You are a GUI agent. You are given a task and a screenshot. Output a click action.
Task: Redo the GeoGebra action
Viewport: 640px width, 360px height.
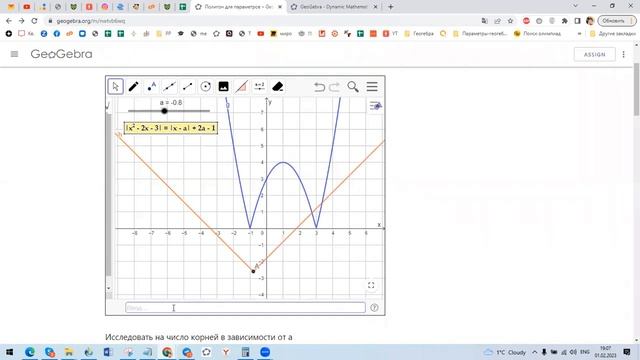click(334, 87)
